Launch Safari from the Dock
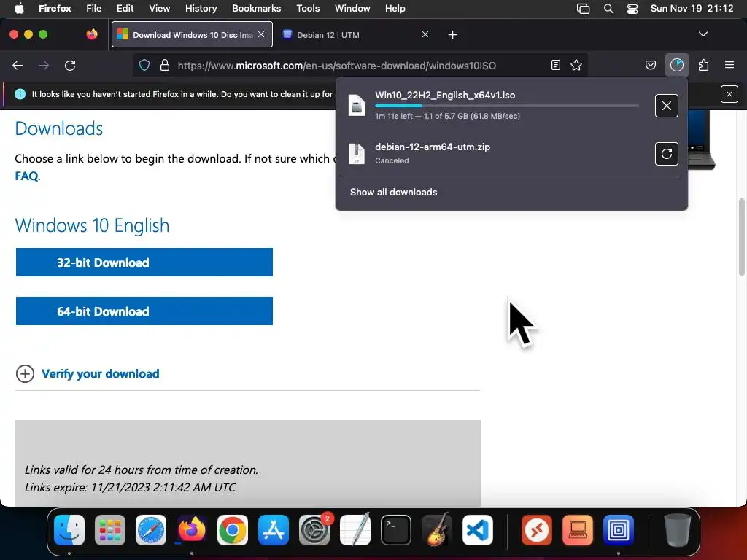Screen dimensions: 747x560 tap(151, 530)
